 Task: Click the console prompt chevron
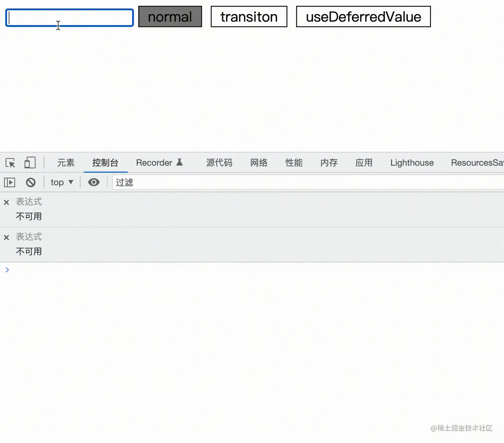pos(7,270)
